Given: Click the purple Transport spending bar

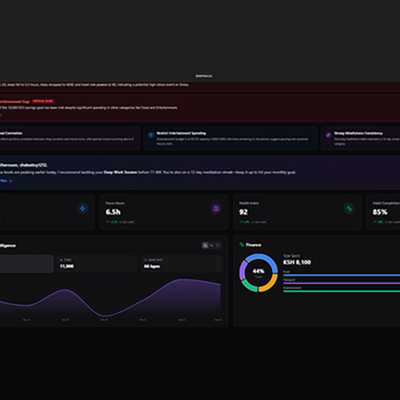Looking at the screenshot, I should (x=341, y=283).
